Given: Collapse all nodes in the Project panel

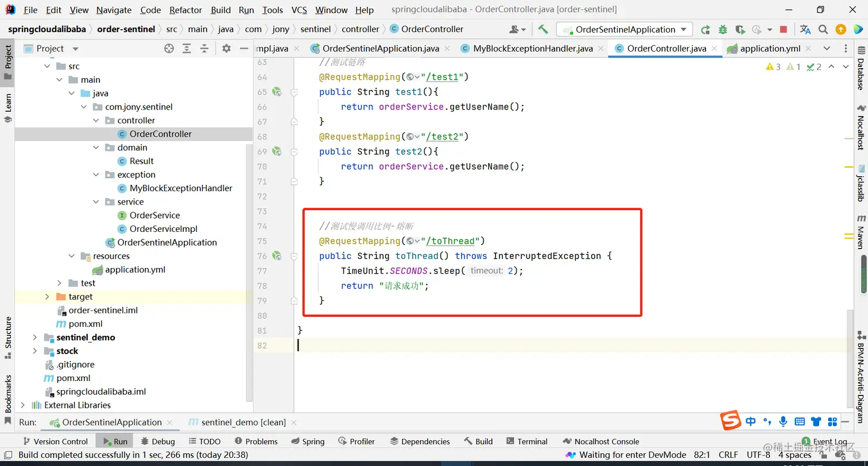Looking at the screenshot, I should (204, 49).
